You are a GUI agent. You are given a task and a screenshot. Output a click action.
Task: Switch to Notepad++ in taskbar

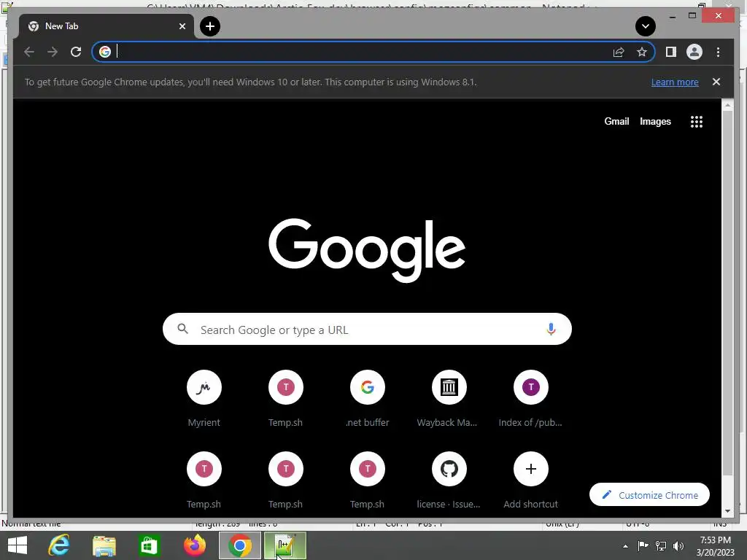[285, 545]
